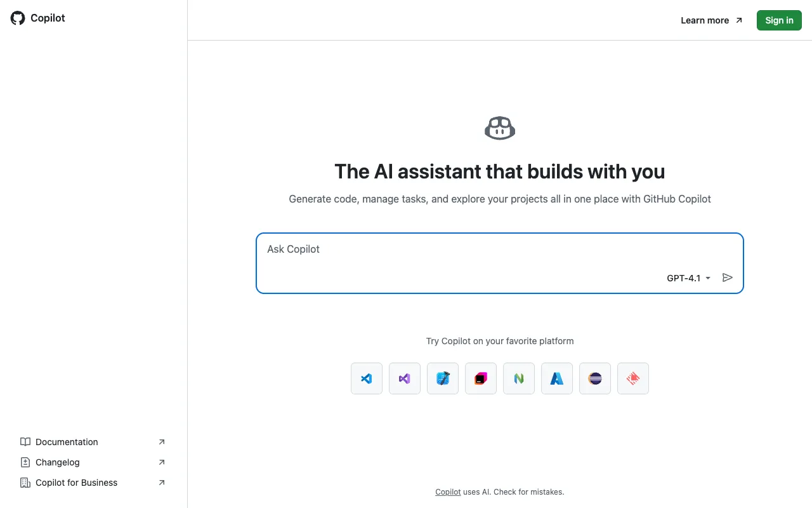This screenshot has height=508, width=812.
Task: Select the JetBrains IDE platform icon
Action: pos(481,378)
